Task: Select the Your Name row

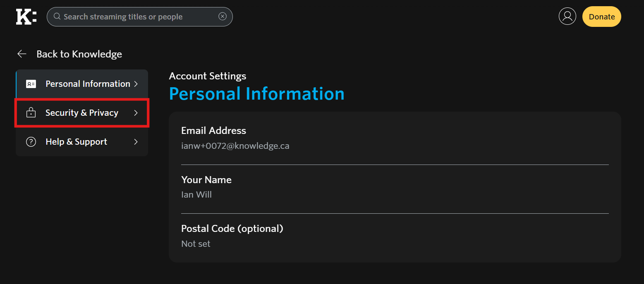Action: point(395,187)
